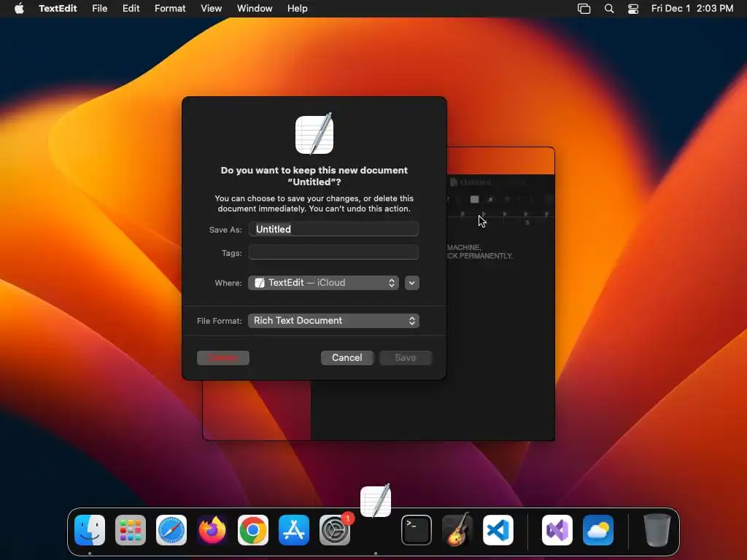Open Spotlight search from menu bar
This screenshot has height=560, width=747.
(x=609, y=9)
